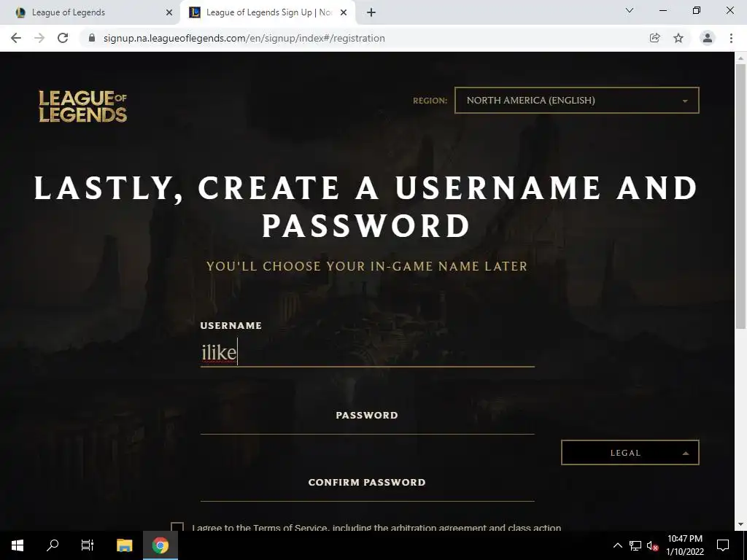Open Windows taskbar search
This screenshot has width=747, height=560.
click(53, 545)
